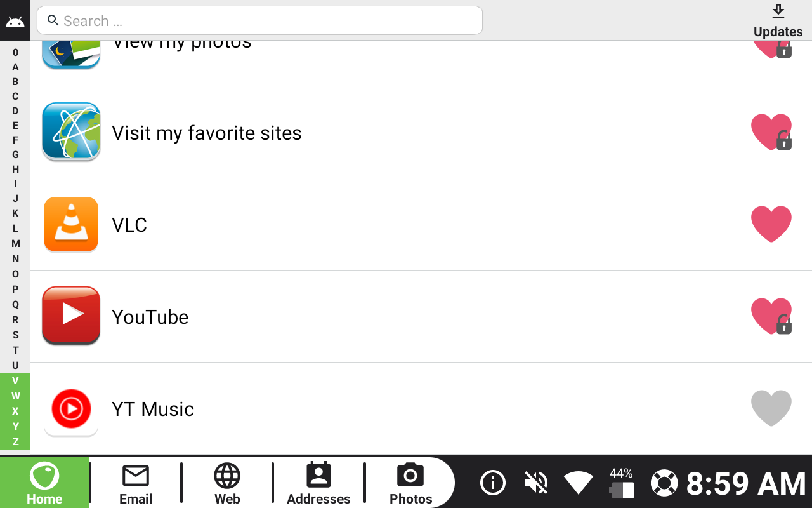Open the globe icon for favorite sites

71,132
